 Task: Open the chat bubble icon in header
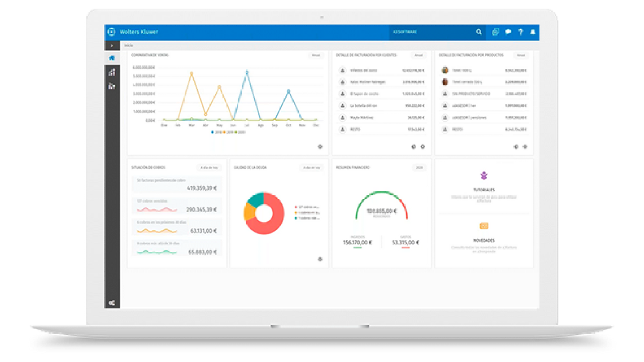point(508,32)
